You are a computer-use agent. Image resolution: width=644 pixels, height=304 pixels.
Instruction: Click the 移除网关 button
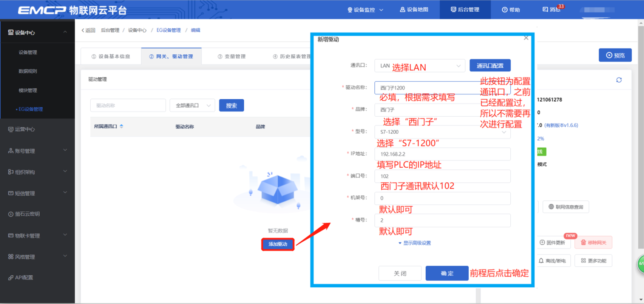coord(593,242)
